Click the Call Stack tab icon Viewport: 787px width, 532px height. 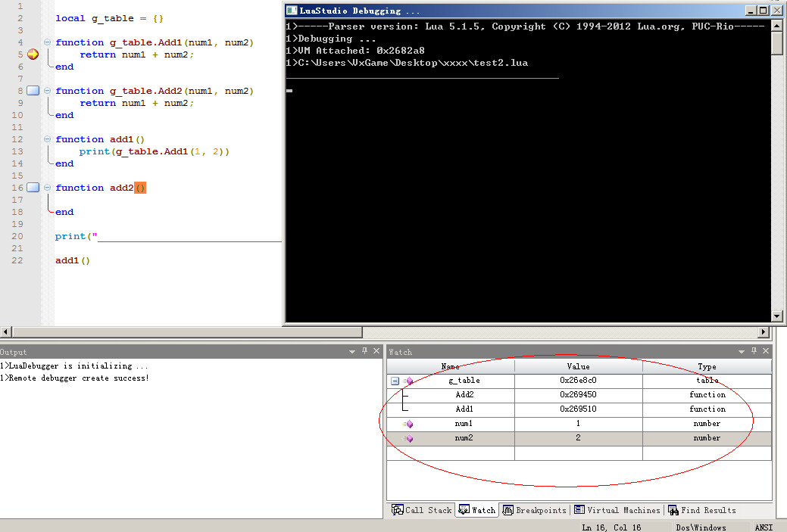pos(397,510)
